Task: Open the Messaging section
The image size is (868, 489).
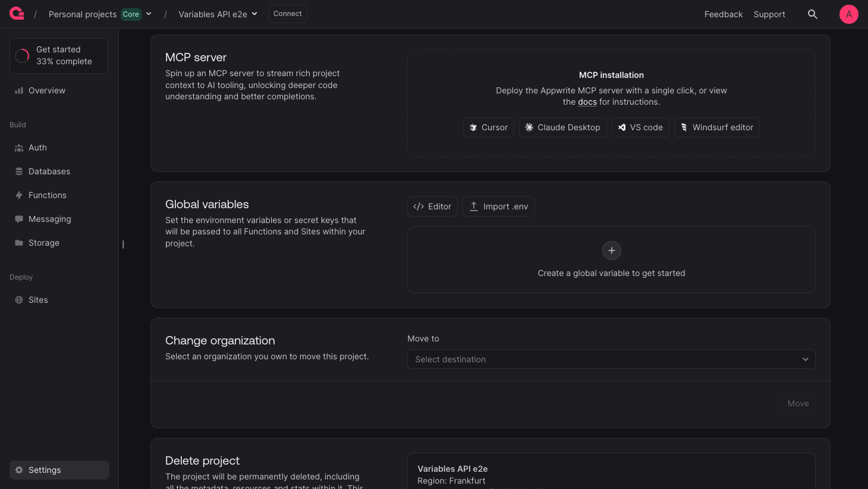Action: click(49, 219)
